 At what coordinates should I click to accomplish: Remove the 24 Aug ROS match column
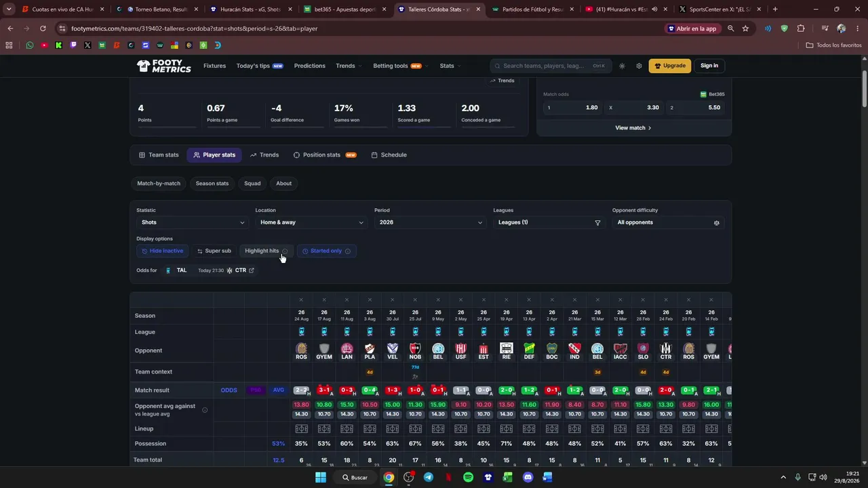click(301, 300)
